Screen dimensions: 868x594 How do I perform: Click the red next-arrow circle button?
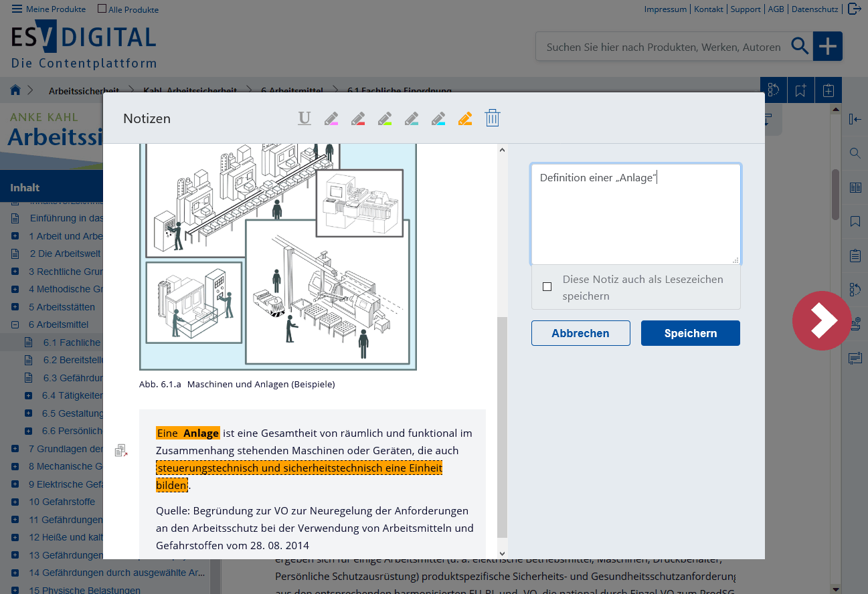click(821, 321)
